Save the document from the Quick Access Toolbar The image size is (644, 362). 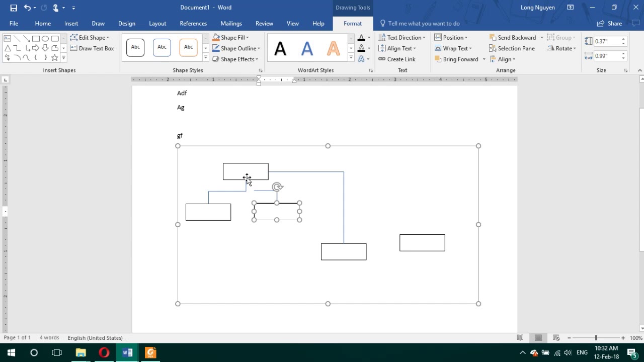14,8
